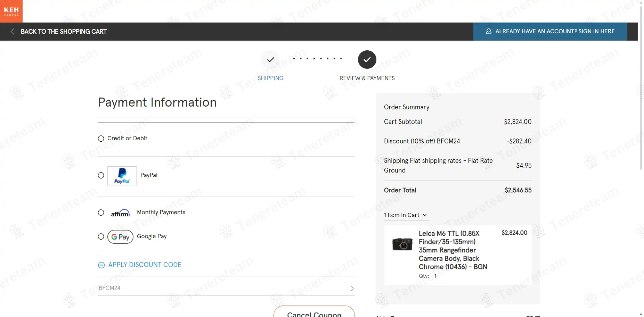Click the Order Summary heading

coord(407,107)
